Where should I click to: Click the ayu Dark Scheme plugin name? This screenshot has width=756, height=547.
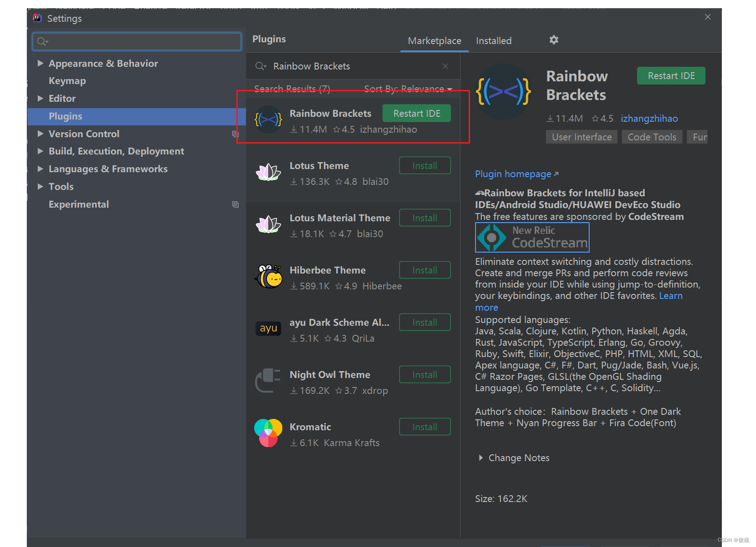340,323
